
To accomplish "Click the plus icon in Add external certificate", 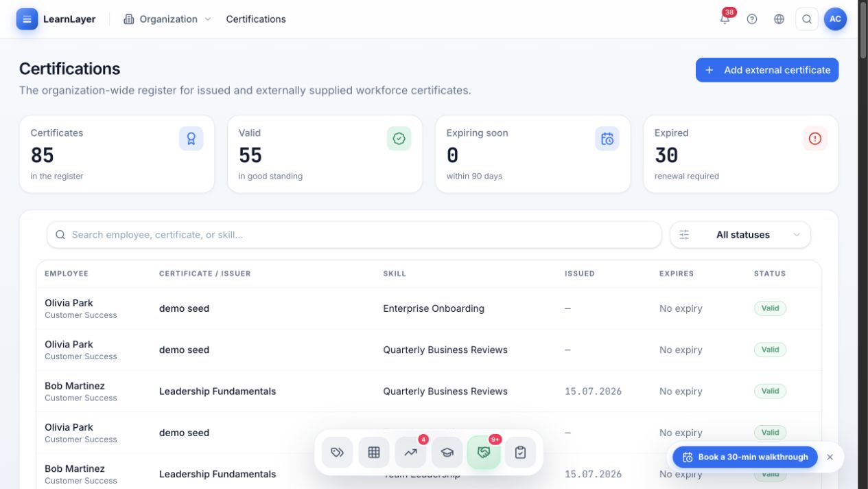I will [x=709, y=70].
